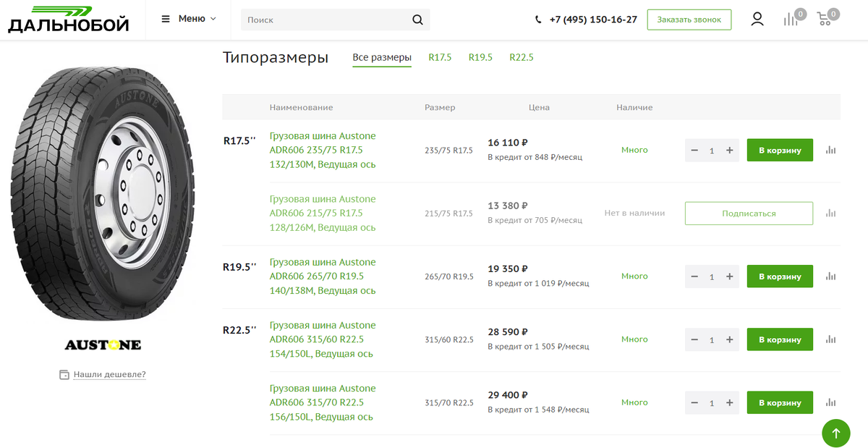Click the Заказать звонок button

pyautogui.click(x=689, y=20)
